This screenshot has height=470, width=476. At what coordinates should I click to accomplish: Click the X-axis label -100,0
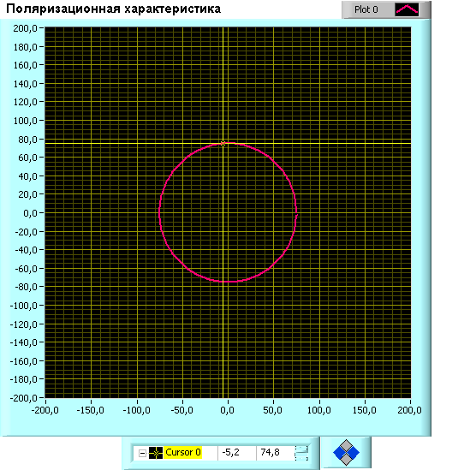[x=136, y=410]
